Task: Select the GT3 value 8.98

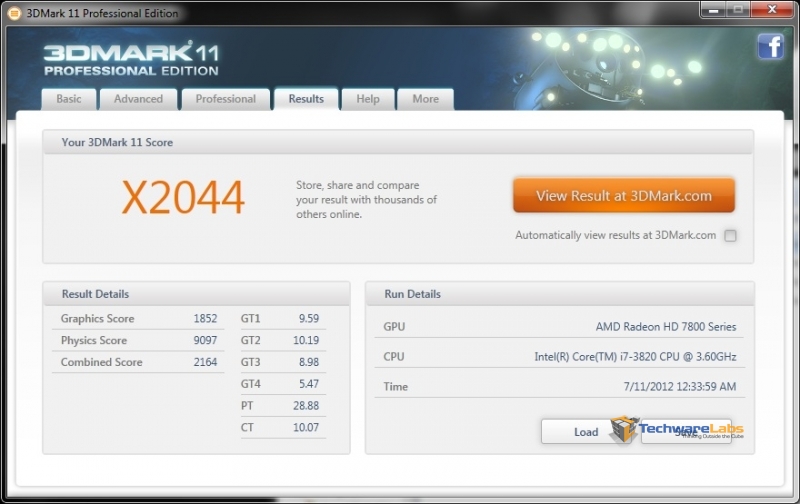Action: tap(309, 362)
